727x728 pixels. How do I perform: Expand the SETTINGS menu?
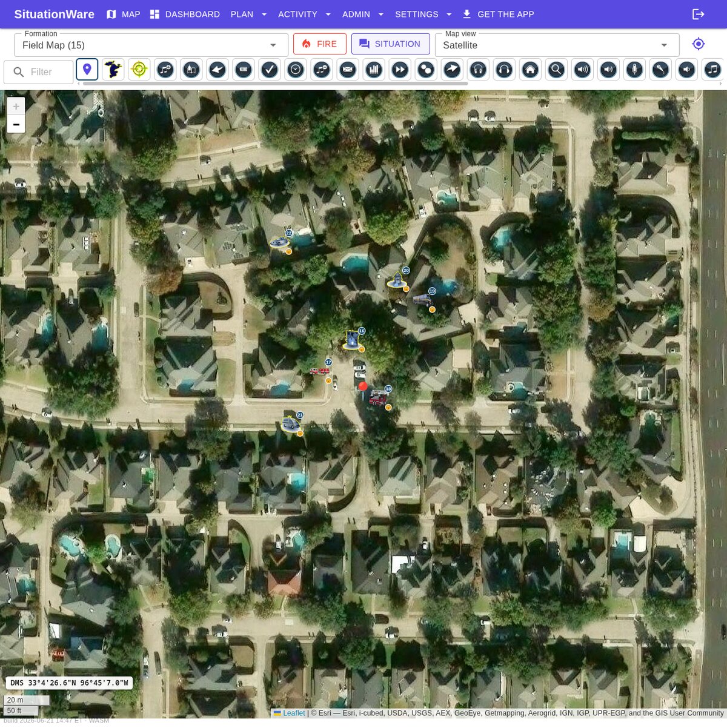423,14
